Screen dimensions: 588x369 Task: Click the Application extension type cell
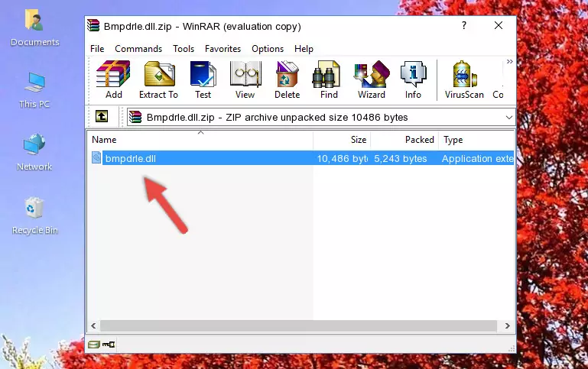477,159
